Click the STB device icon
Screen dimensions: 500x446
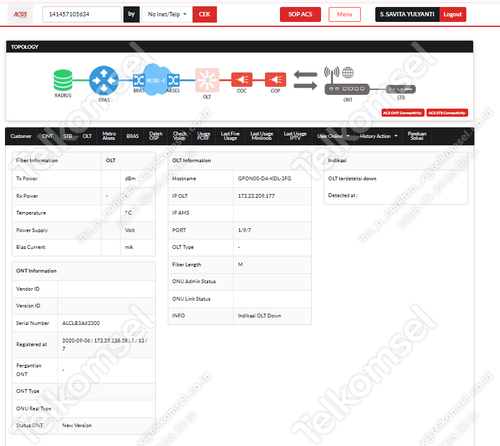point(401,89)
